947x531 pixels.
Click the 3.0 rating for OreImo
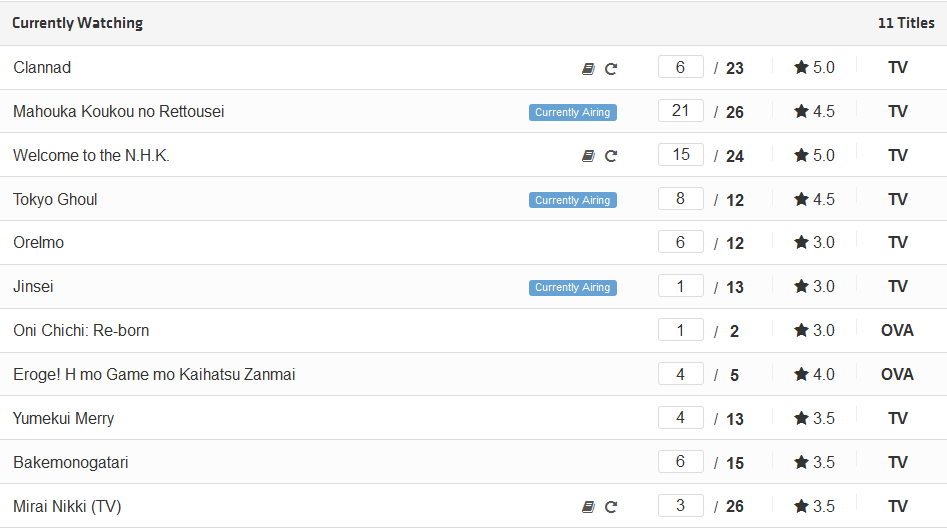tap(823, 242)
